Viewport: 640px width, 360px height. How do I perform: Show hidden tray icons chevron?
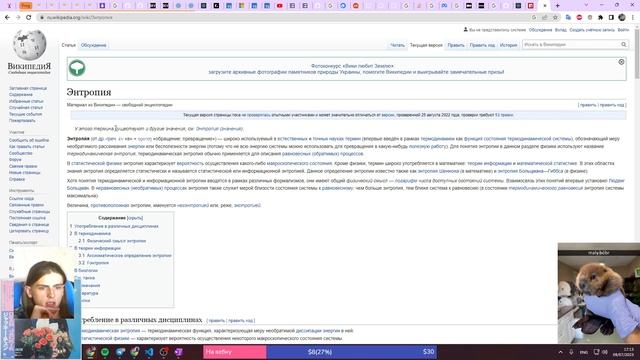[x=560, y=352]
